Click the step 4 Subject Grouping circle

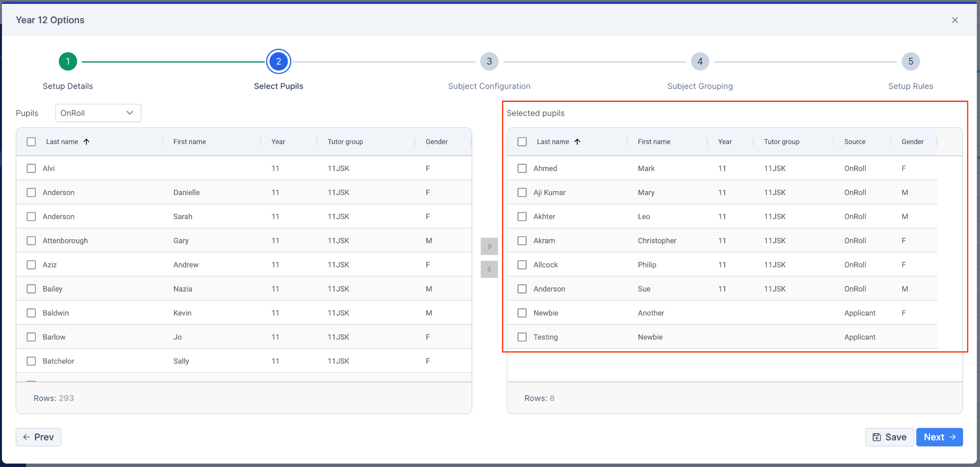[700, 61]
